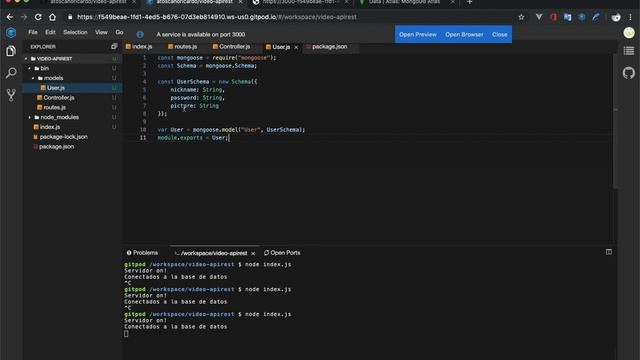Switch to Atlas MongoDB browser tab
The image size is (640, 360).
pos(404,2)
